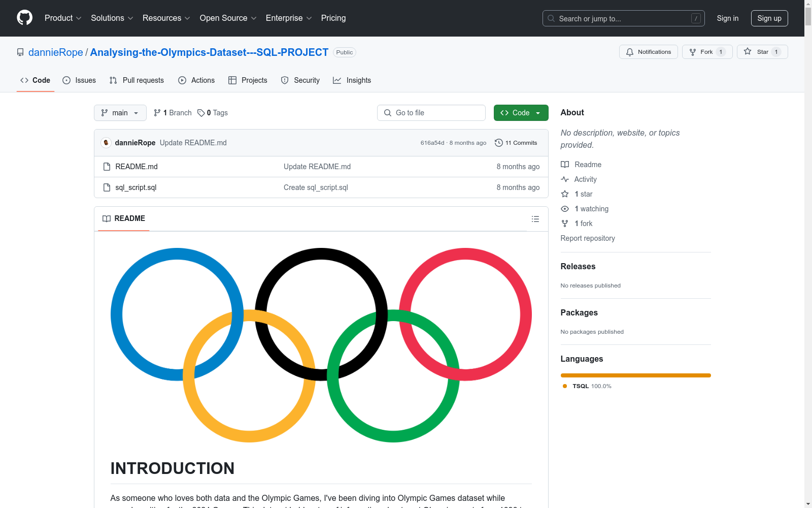The width and height of the screenshot is (812, 508).
Task: Switch to the Security tab
Action: tap(300, 80)
